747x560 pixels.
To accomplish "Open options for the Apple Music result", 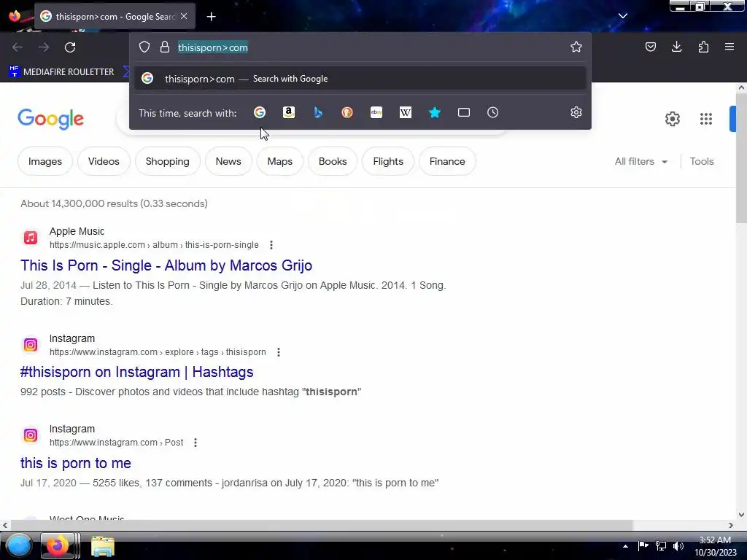I will [271, 245].
